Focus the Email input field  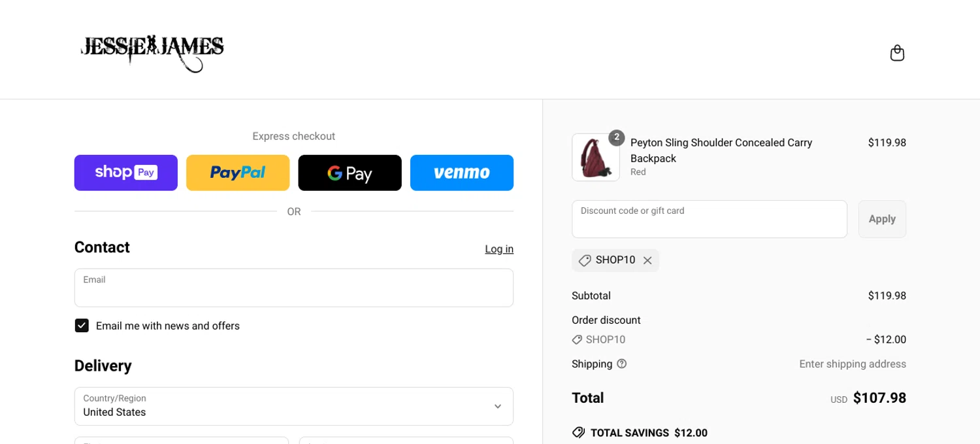pos(294,288)
